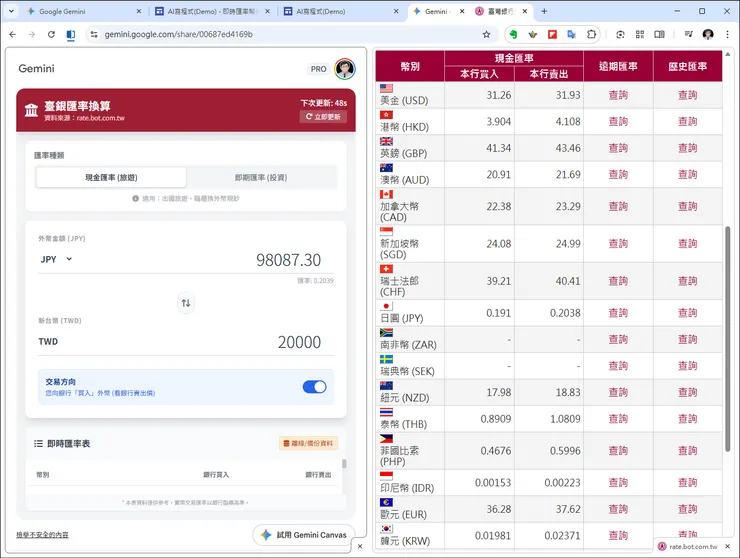Viewport: 740px width, 558px height.
Task: Close the rate.bot.com.tw popup label
Action: [727, 546]
